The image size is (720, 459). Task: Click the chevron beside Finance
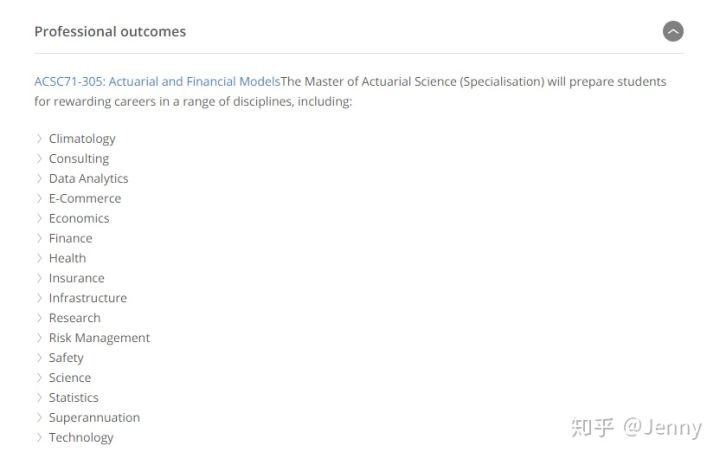39,238
